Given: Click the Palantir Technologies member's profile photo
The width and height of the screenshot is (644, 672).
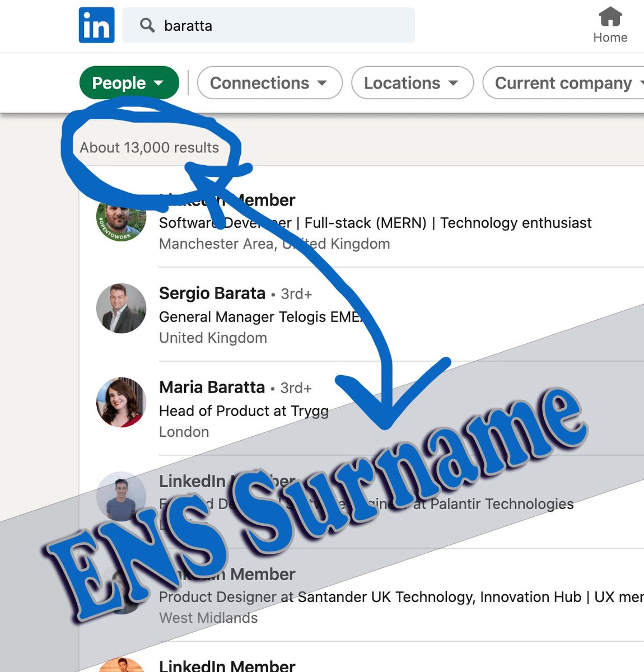Looking at the screenshot, I should point(121,496).
